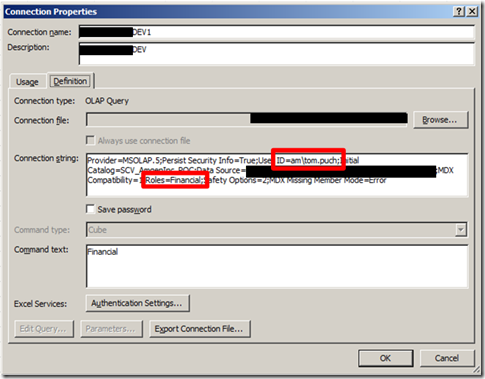Click the Connection Properties title bar text
The image size is (485, 379).
click(x=51, y=12)
